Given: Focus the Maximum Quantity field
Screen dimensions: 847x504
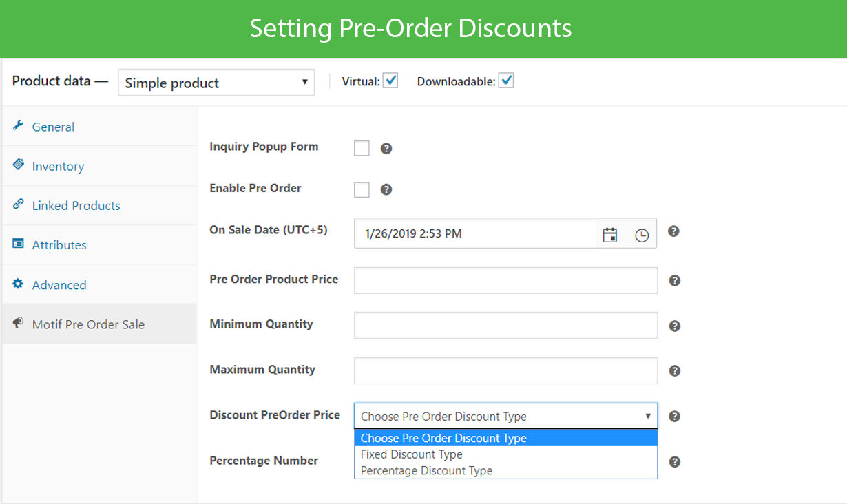Looking at the screenshot, I should point(505,370).
